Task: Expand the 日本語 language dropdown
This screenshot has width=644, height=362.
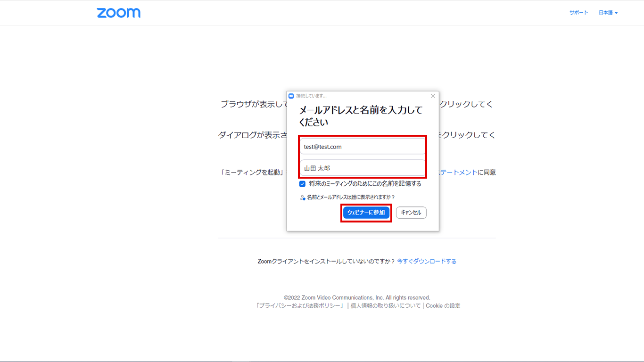Action: click(x=608, y=13)
